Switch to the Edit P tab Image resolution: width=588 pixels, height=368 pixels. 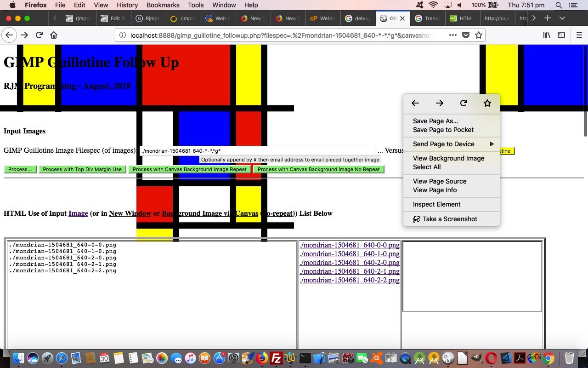pyautogui.click(x=113, y=18)
